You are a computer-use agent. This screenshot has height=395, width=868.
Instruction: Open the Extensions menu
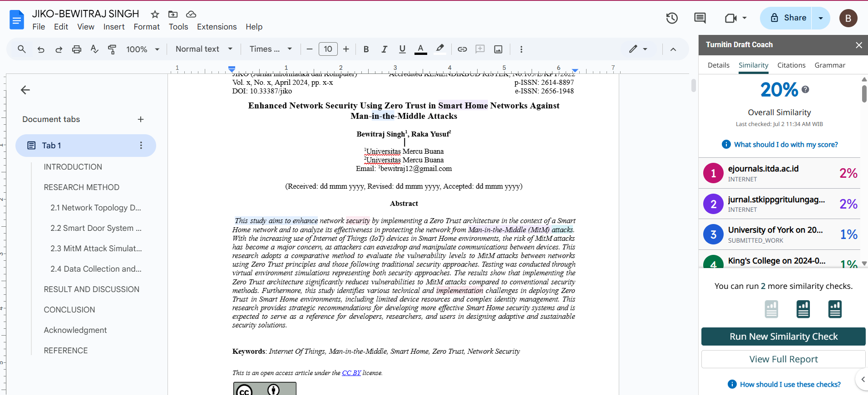tap(217, 27)
